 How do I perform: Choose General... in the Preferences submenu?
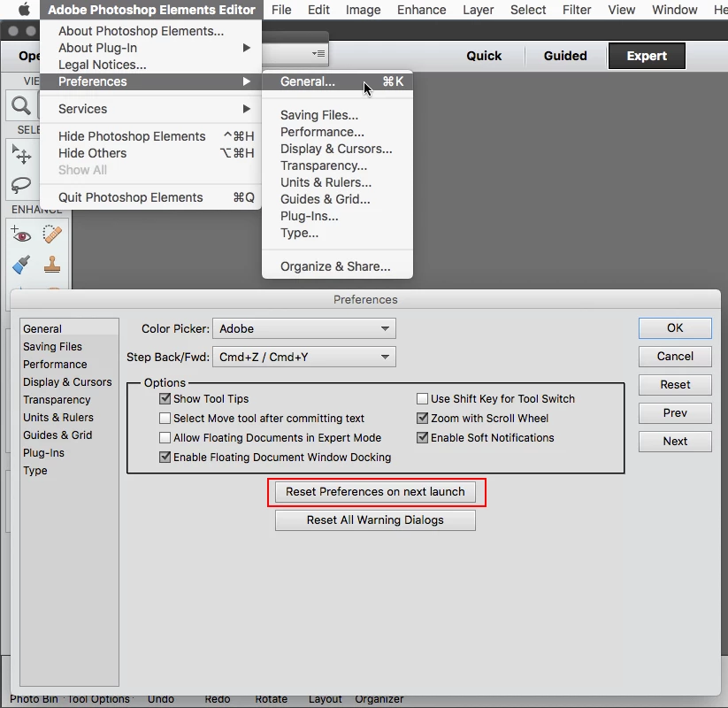[337, 81]
